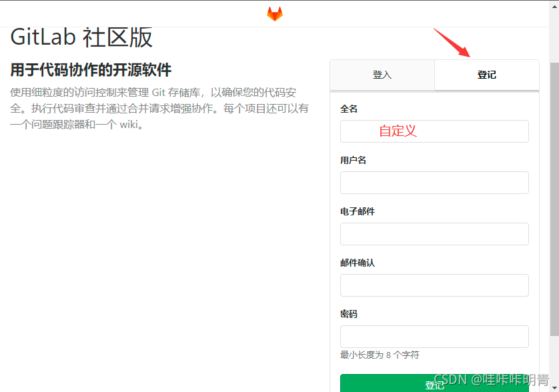
Task: Click the 邮件确认 field label
Action: (358, 263)
